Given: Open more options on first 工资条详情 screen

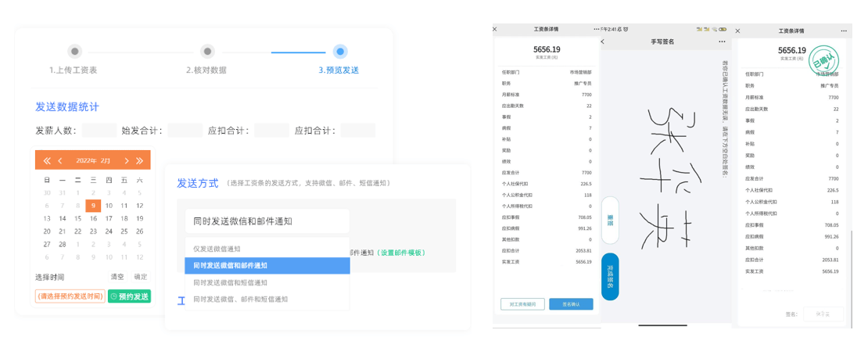Looking at the screenshot, I should [596, 29].
